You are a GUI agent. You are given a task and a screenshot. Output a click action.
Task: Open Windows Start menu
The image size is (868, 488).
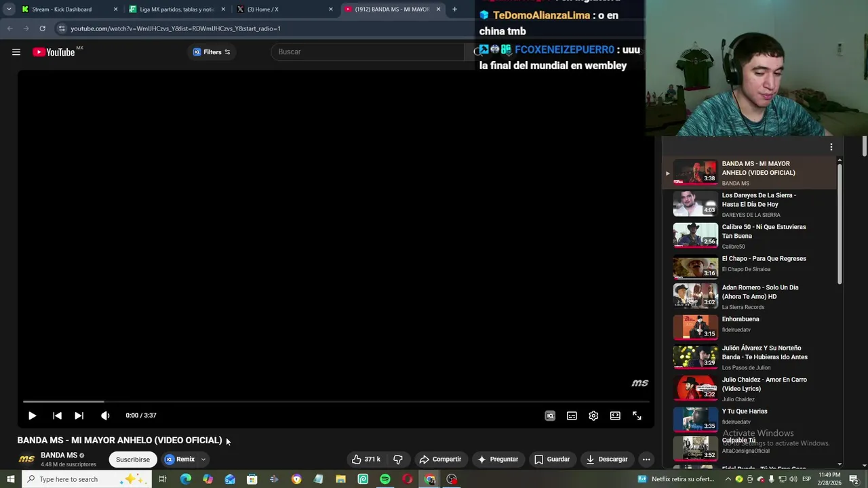click(12, 479)
